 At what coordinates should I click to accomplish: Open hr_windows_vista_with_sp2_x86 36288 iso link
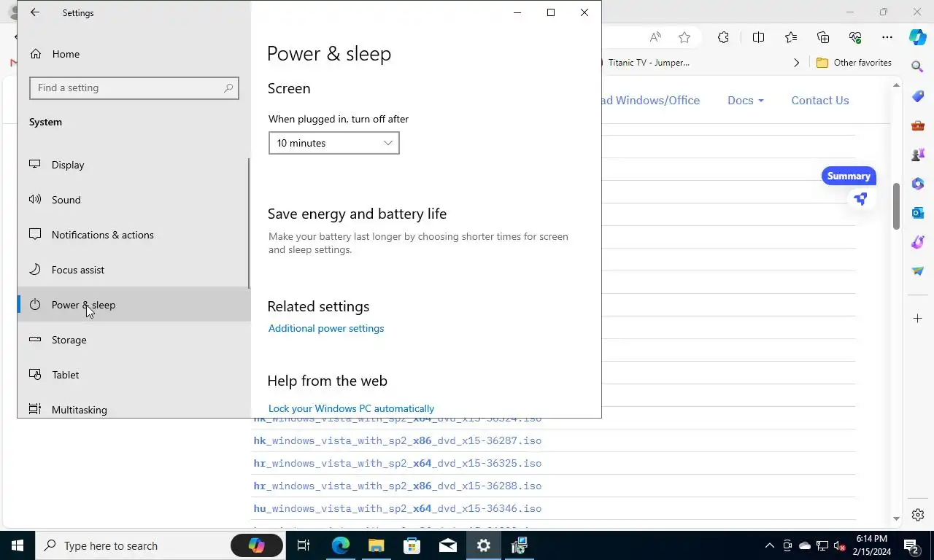[x=398, y=486]
